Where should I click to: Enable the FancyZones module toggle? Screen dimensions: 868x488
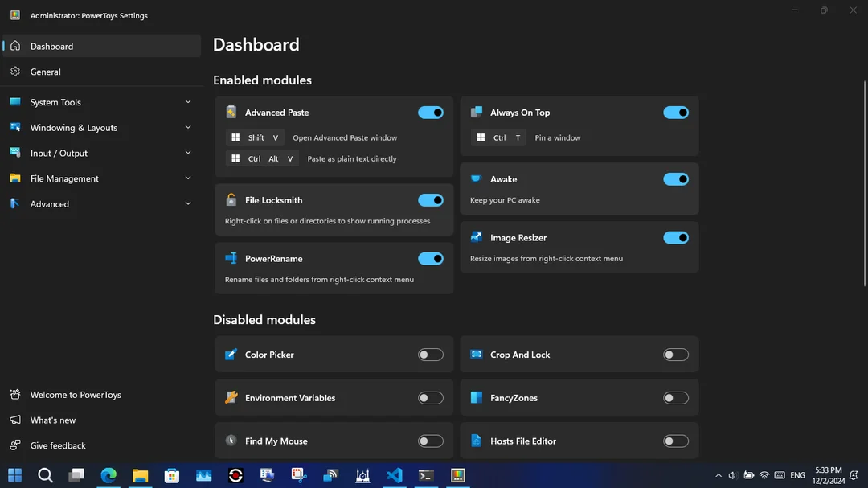coord(676,398)
